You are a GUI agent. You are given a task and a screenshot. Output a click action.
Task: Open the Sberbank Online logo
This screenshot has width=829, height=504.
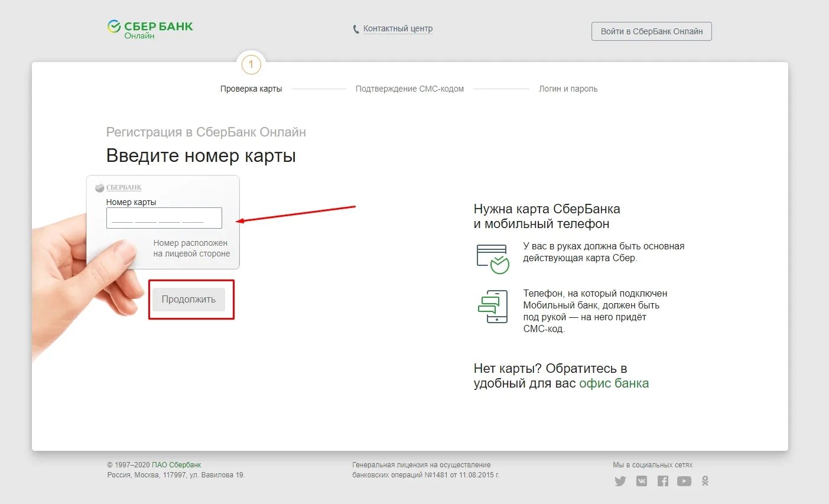click(x=150, y=30)
